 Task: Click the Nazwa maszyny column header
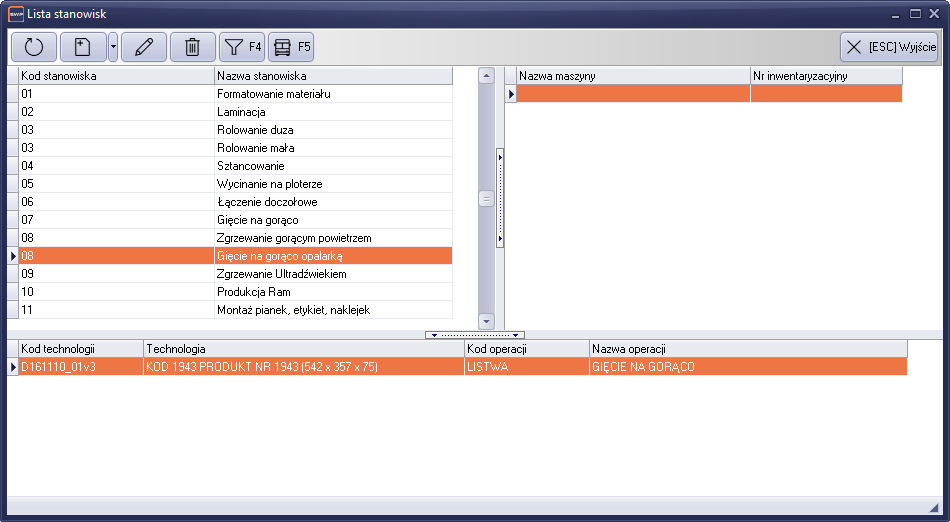click(x=632, y=76)
